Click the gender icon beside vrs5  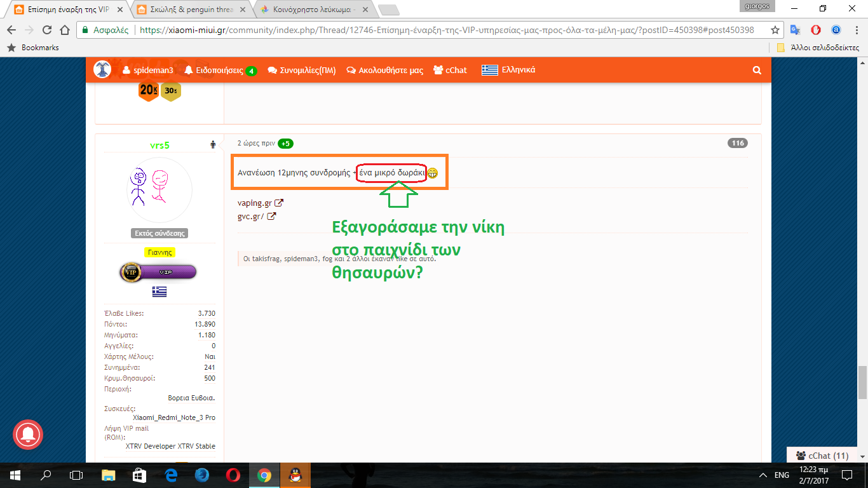coord(213,145)
